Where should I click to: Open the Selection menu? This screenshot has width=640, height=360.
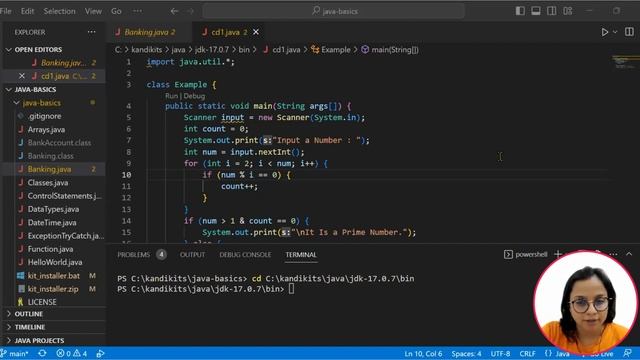coord(60,11)
